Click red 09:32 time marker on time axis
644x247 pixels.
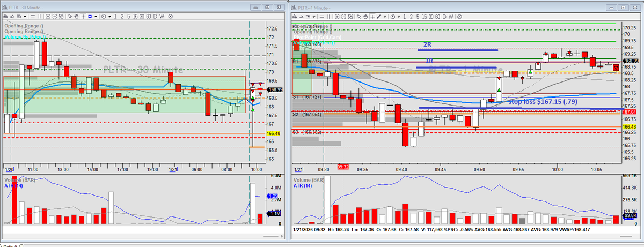pos(343,167)
